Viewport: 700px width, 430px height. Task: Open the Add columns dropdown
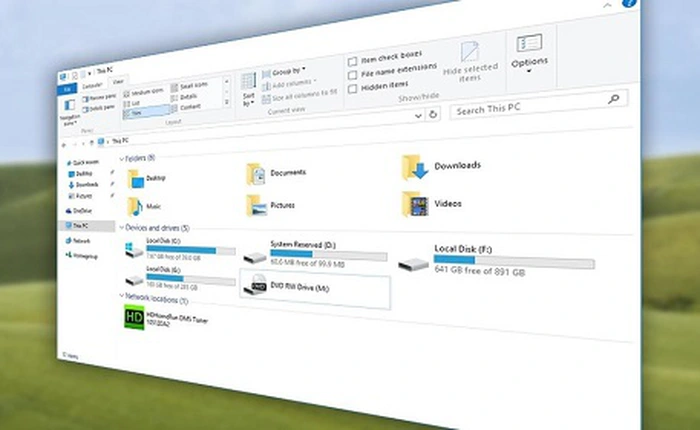pyautogui.click(x=289, y=84)
